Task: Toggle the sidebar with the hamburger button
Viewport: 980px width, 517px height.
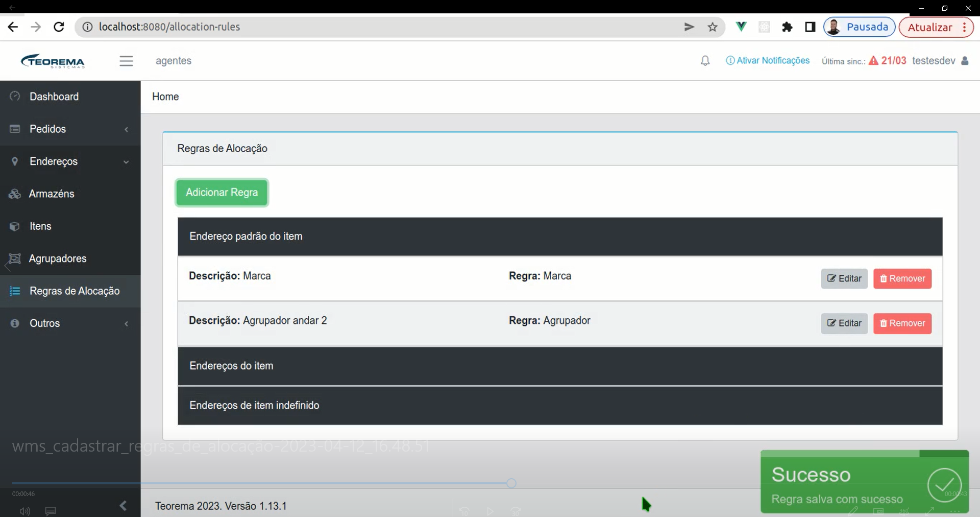Action: pos(126,61)
